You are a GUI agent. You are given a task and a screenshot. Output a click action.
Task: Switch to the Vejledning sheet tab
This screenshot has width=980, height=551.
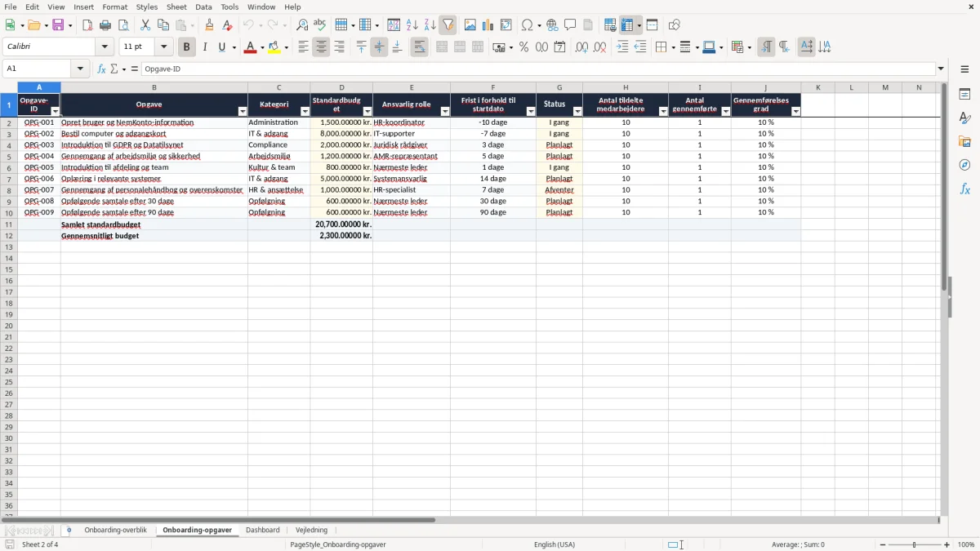pyautogui.click(x=311, y=531)
